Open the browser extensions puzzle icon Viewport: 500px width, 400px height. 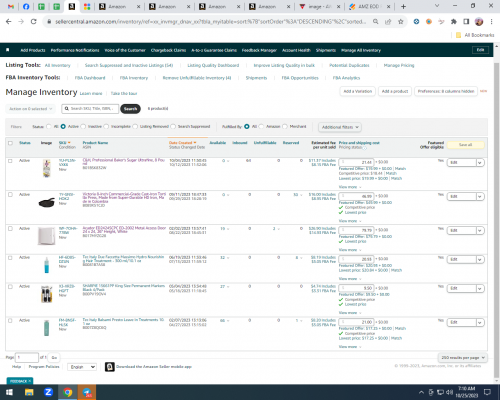[454, 22]
